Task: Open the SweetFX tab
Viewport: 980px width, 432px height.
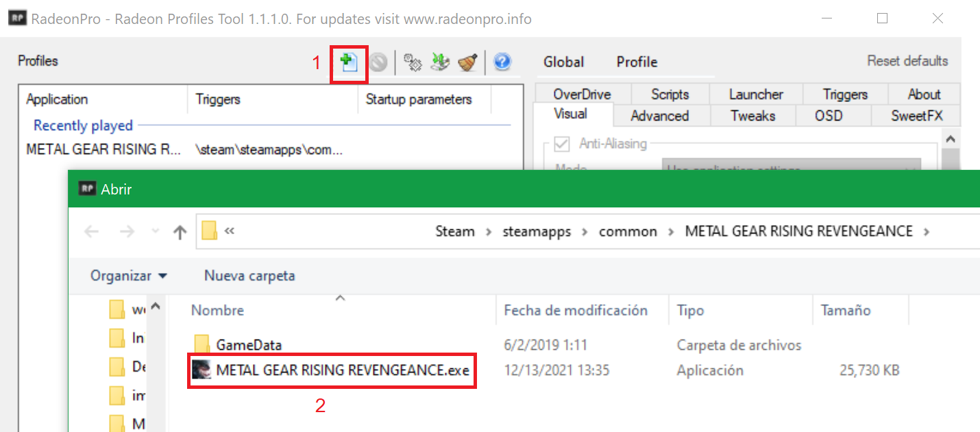Action: [x=917, y=116]
